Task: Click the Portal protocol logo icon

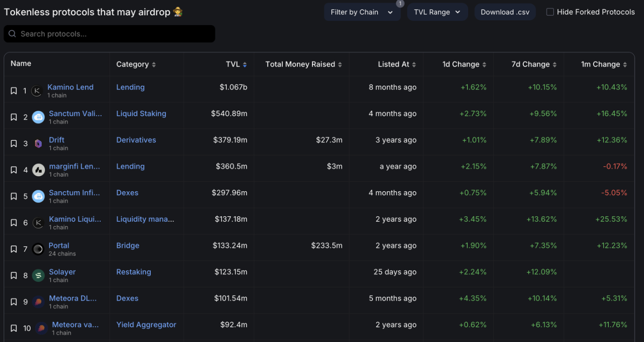Action: coord(38,249)
